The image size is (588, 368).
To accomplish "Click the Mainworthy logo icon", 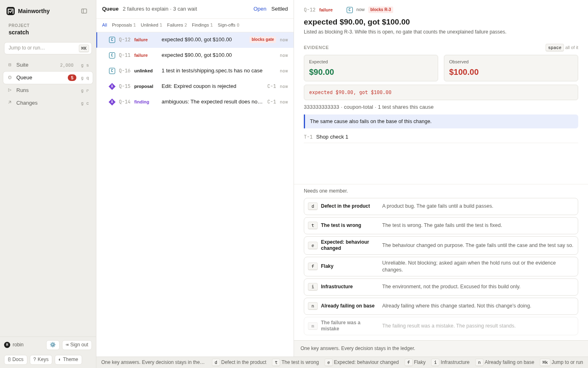I will pos(11,11).
